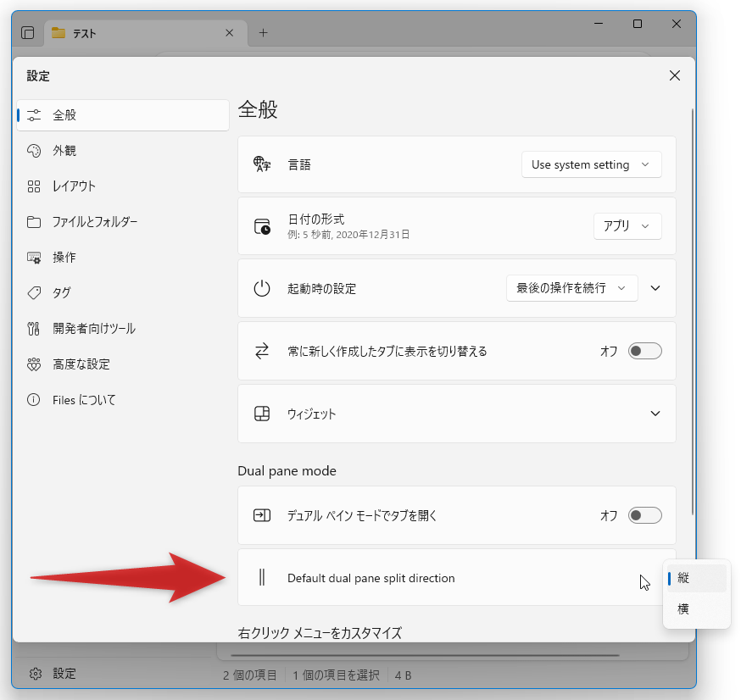Close the テスト tab

(229, 33)
